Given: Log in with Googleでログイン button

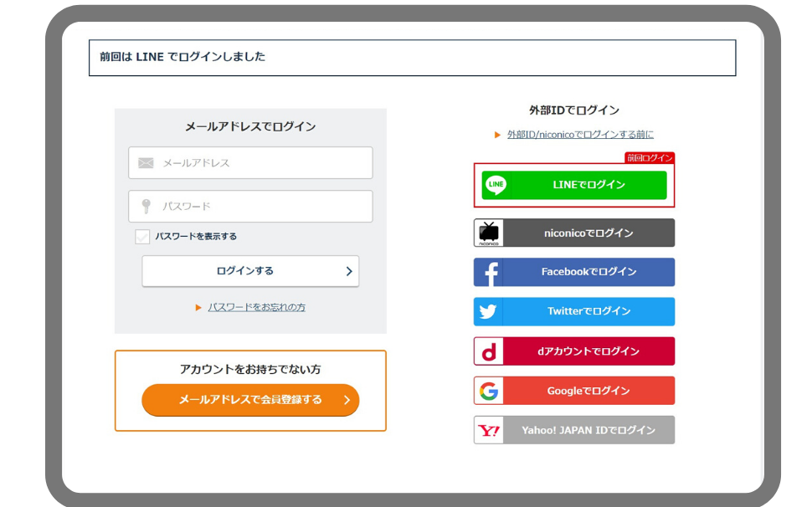Looking at the screenshot, I should click(574, 391).
